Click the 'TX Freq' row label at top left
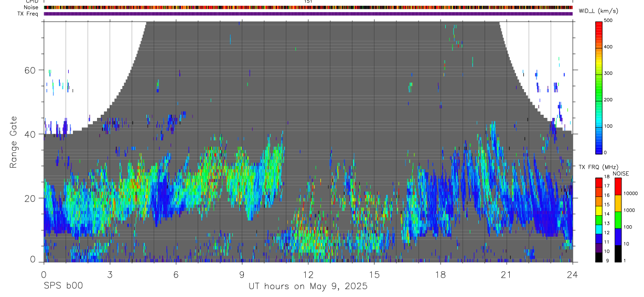The image size is (644, 297). (x=28, y=14)
